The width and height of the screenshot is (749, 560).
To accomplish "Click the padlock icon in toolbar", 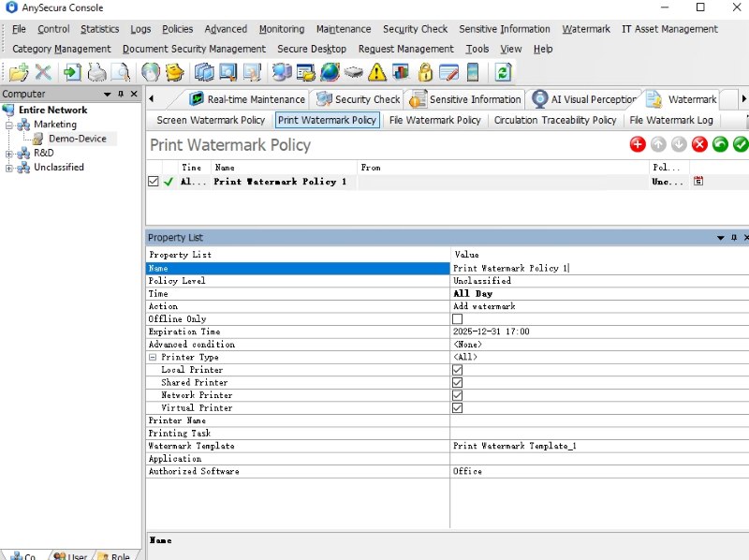I will (426, 72).
